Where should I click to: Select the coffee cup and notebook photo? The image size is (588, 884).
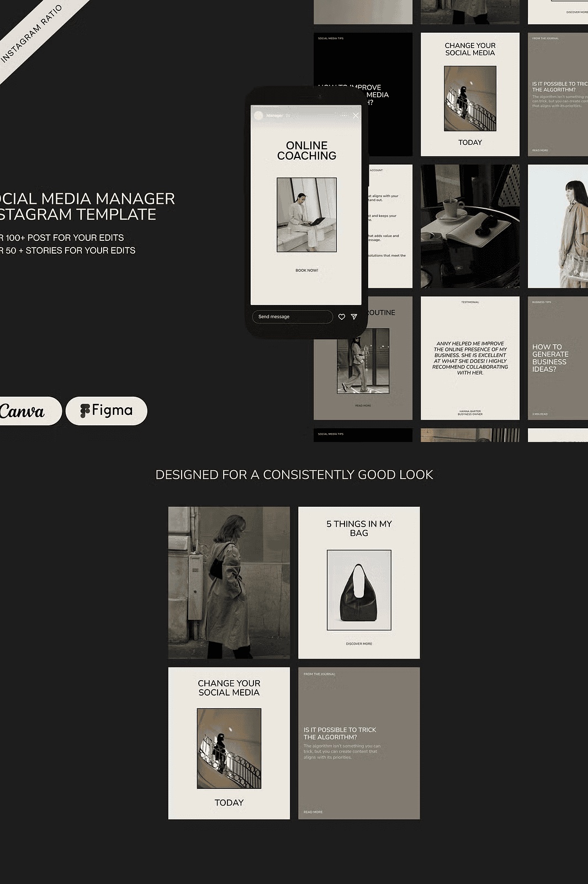pos(470,226)
